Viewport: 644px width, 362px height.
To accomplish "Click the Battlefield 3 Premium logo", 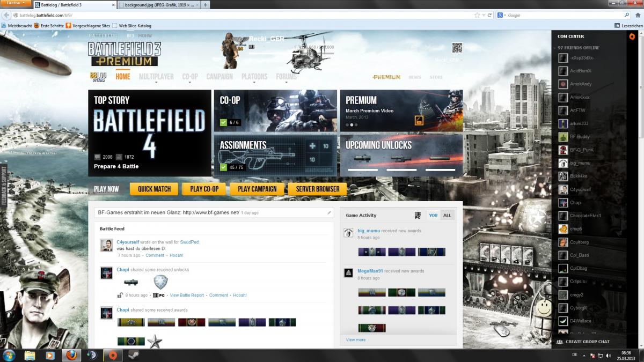I will [x=124, y=54].
